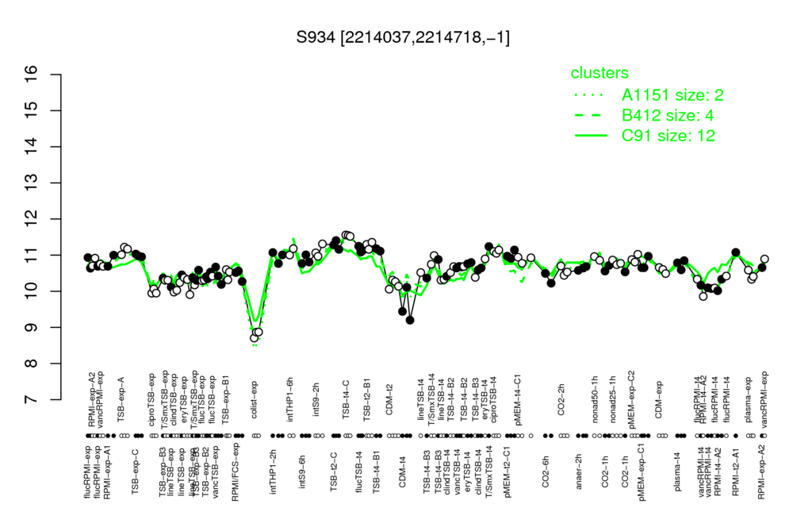This screenshot has width=812, height=508.
Task: Click y-axis tick label "13"
Action: coord(32,183)
